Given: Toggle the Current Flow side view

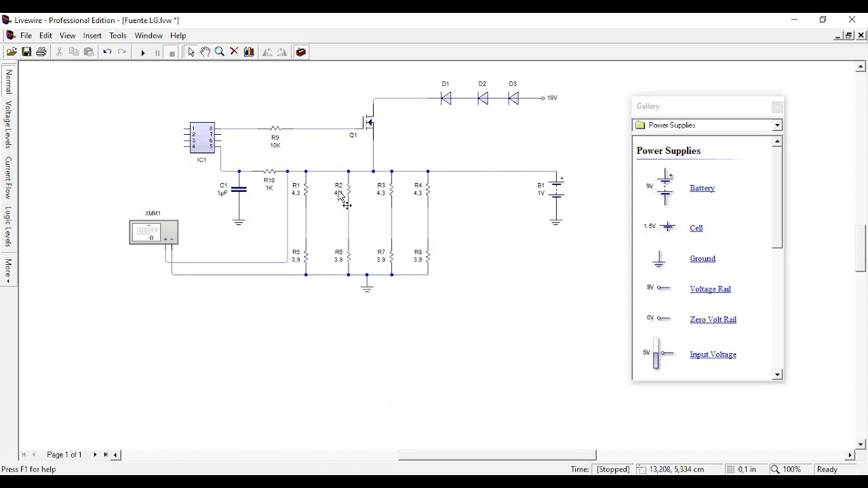Looking at the screenshot, I should (x=8, y=178).
